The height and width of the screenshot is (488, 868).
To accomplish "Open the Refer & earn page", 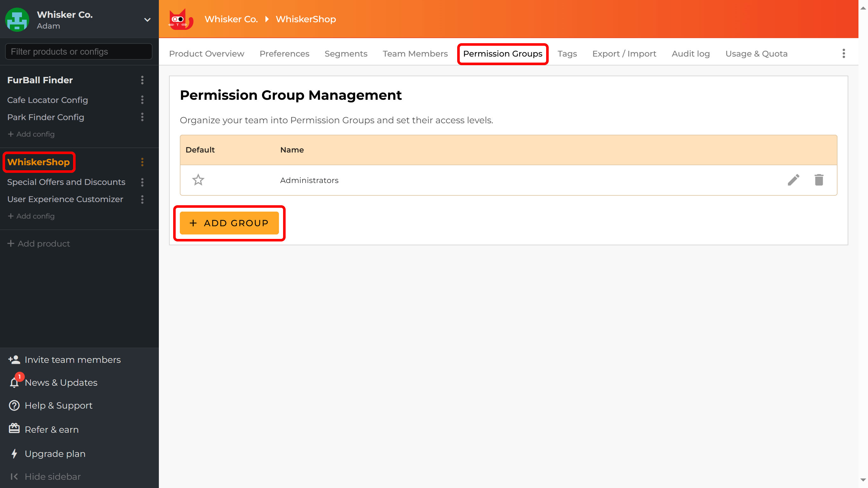I will pos(51,429).
